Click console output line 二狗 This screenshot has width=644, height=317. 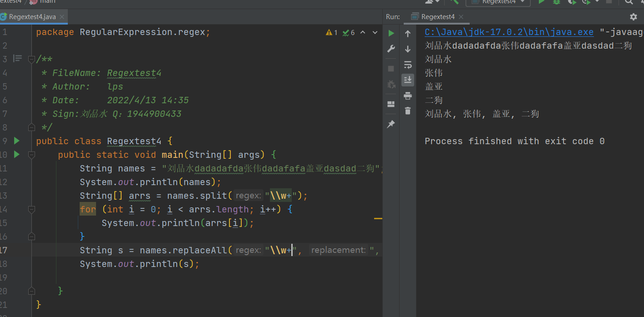pyautogui.click(x=434, y=101)
